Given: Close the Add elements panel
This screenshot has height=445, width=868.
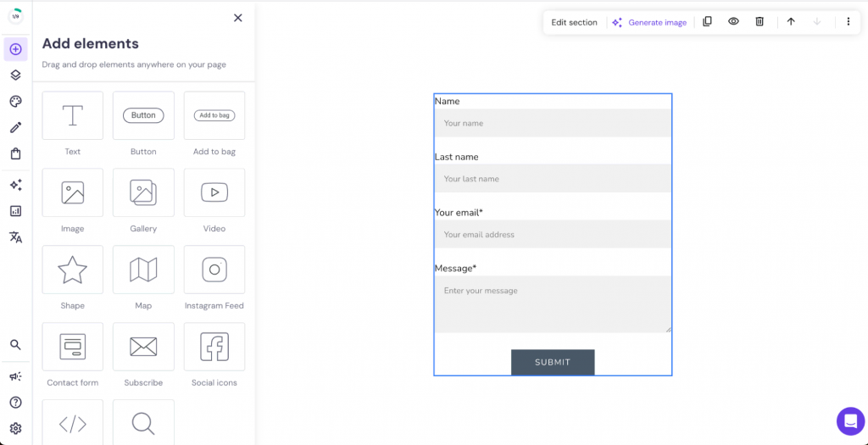Looking at the screenshot, I should (238, 18).
